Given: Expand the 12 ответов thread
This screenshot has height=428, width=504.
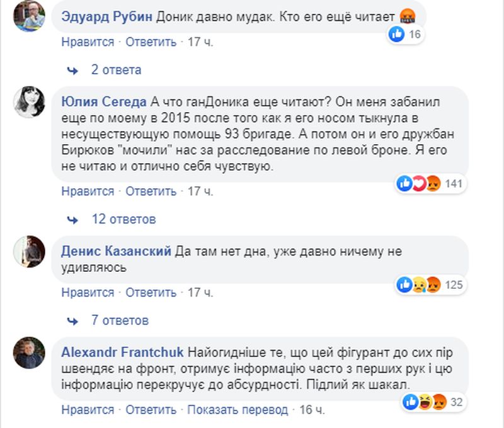Looking at the screenshot, I should (x=123, y=220).
